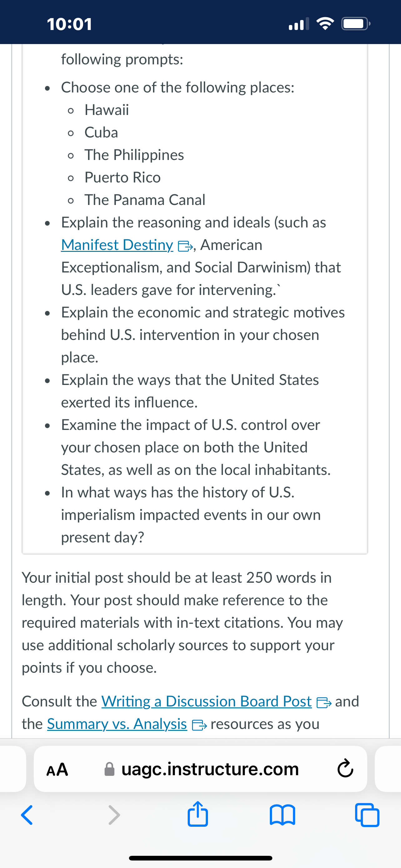Tap the 10:01 clock in status bar

tap(70, 24)
